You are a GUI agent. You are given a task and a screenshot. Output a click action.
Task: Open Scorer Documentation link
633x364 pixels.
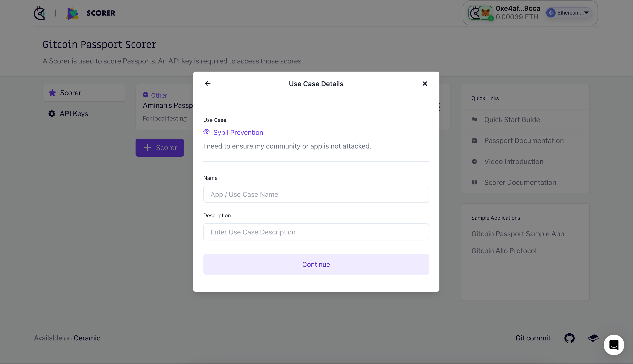[x=520, y=182]
